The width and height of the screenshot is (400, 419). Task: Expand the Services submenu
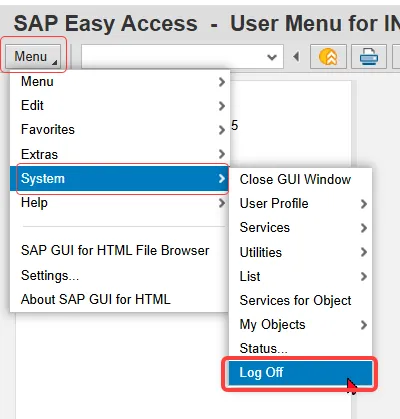click(x=300, y=228)
